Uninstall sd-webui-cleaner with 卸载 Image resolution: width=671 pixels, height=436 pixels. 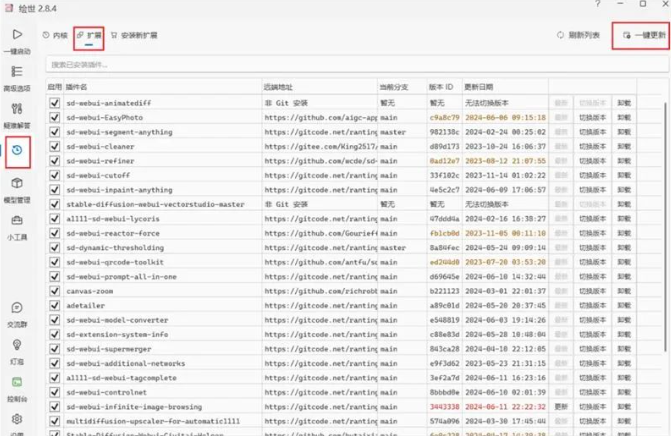[x=624, y=146]
